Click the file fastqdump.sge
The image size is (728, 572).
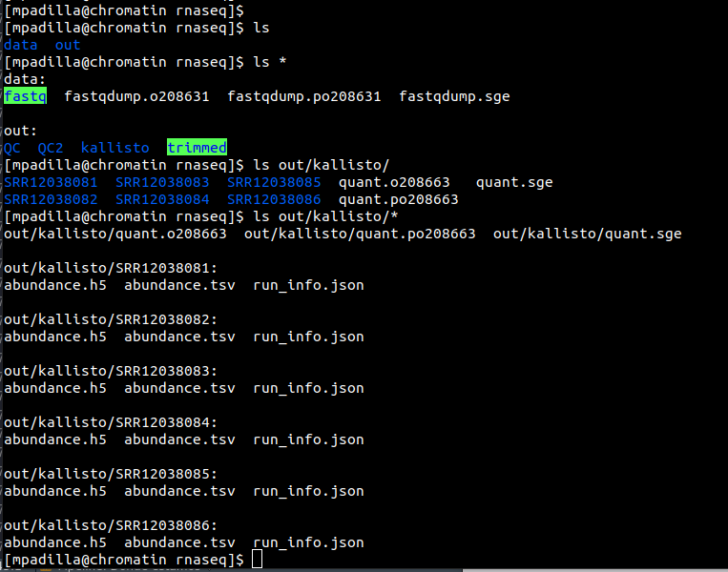(454, 96)
